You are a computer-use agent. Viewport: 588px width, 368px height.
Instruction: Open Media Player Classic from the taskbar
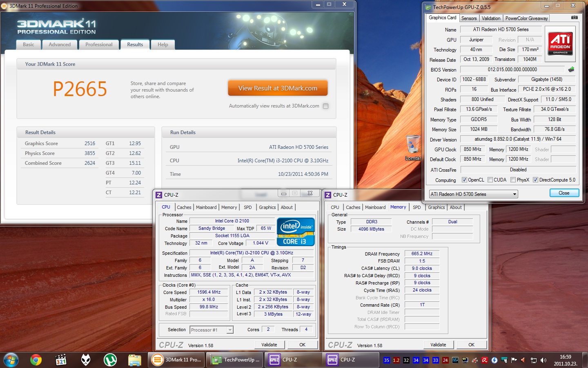tap(61, 360)
